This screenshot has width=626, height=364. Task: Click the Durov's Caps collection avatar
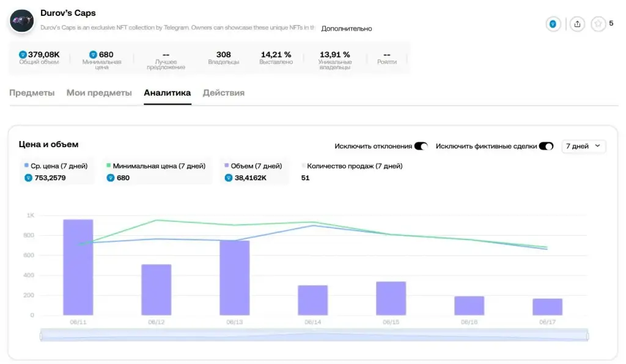click(x=21, y=21)
